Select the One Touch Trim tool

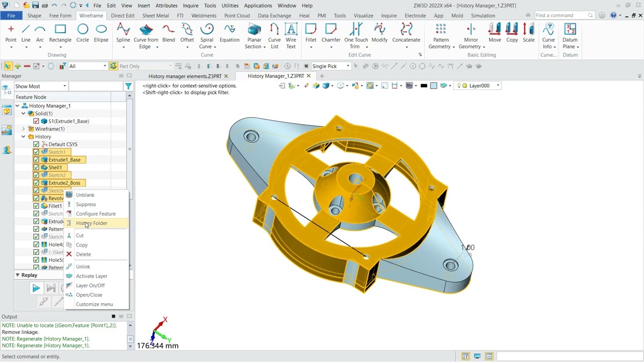(x=356, y=36)
